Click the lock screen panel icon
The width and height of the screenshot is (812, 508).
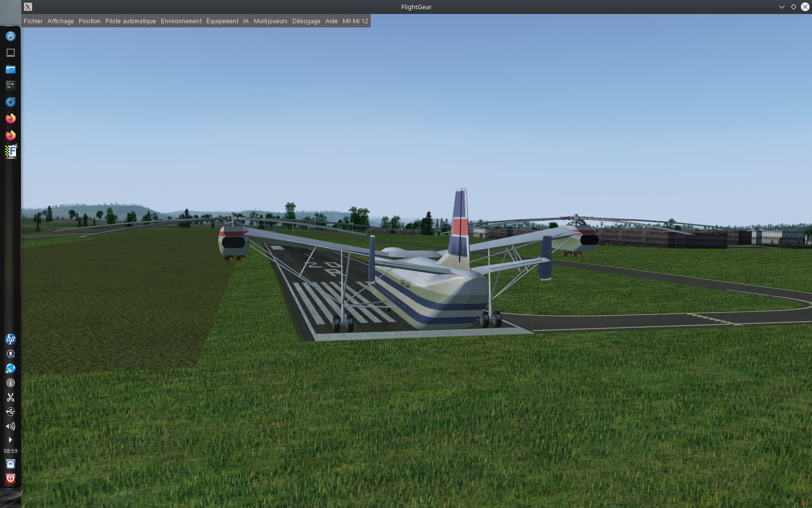tap(11, 464)
